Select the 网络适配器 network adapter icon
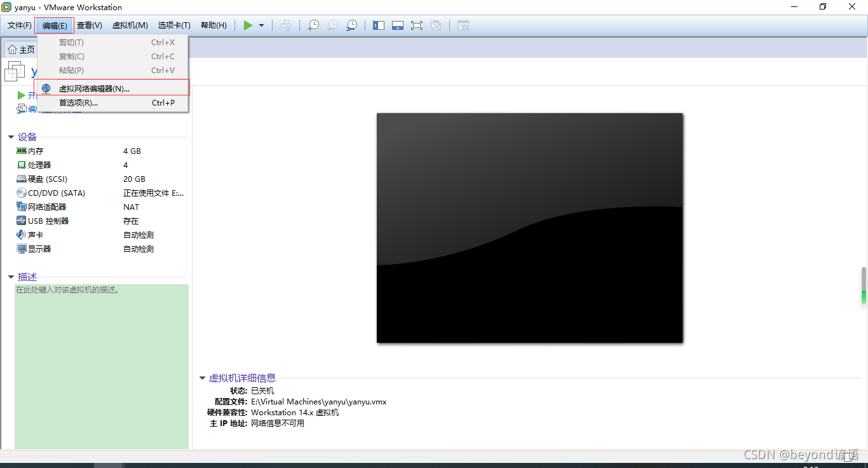 pyautogui.click(x=22, y=207)
